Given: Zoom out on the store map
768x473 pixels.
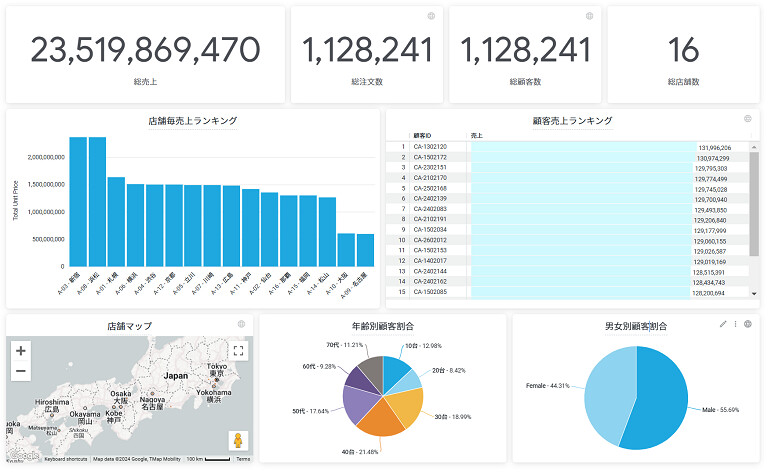Looking at the screenshot, I should [21, 372].
